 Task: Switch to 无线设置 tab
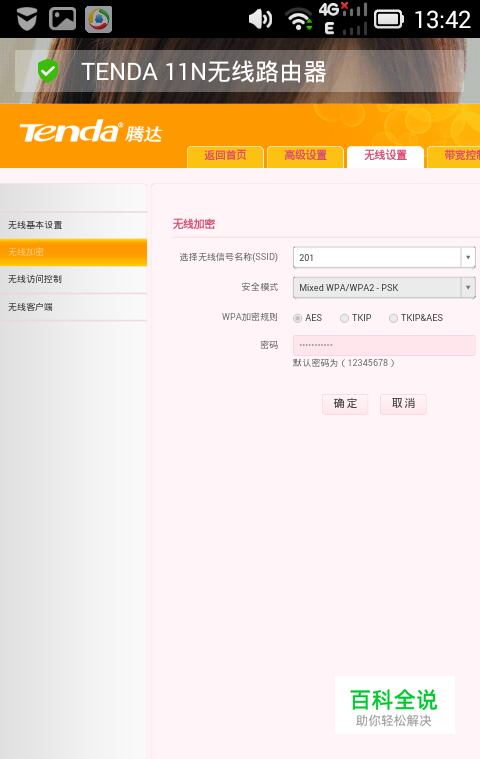(385, 156)
